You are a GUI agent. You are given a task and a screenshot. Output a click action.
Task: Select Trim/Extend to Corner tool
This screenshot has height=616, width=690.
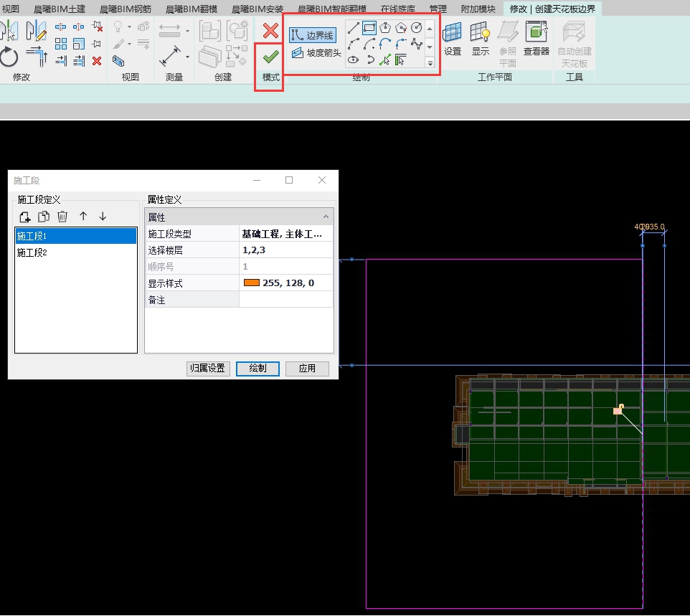[37, 57]
